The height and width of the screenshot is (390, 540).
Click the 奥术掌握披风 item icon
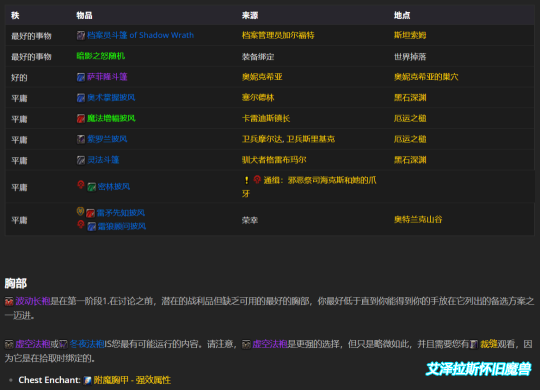pyautogui.click(x=81, y=98)
